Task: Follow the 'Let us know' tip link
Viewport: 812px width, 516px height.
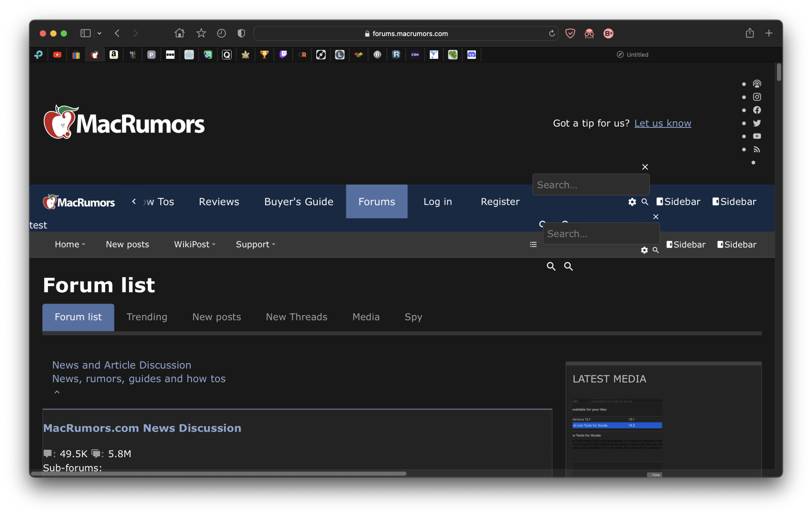Action: point(663,123)
